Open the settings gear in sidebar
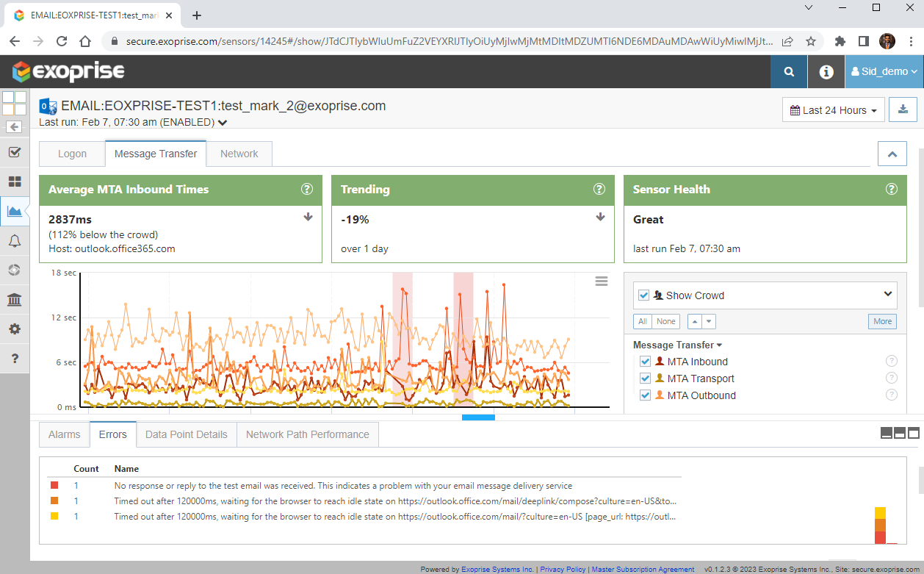This screenshot has width=924, height=574. tap(15, 329)
